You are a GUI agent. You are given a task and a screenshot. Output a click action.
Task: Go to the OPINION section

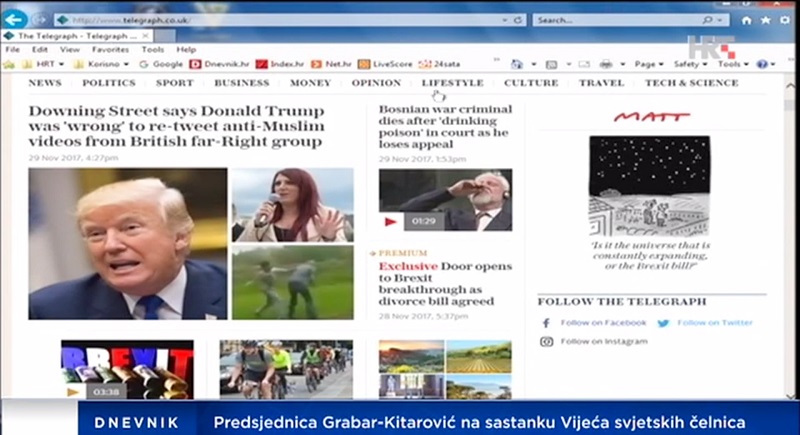[x=377, y=83]
